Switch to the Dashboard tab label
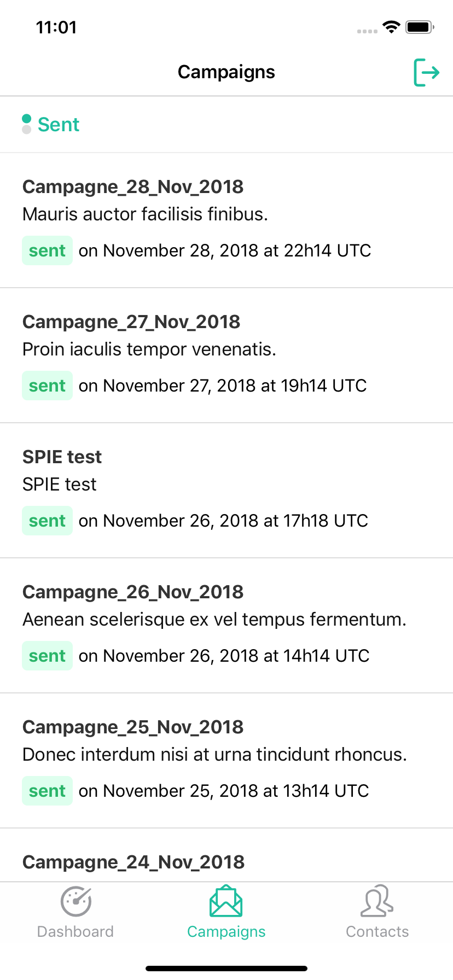The height and width of the screenshot is (980, 453). coord(75,931)
